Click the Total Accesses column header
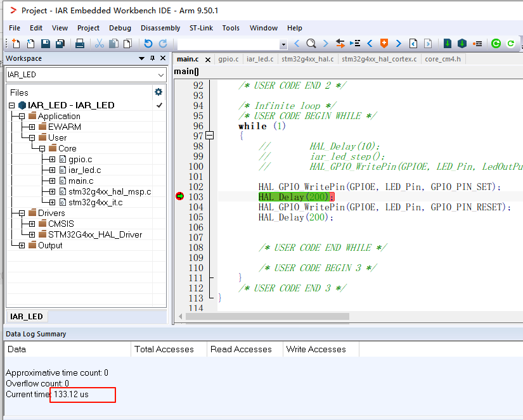This screenshot has height=420, width=523. click(x=169, y=349)
